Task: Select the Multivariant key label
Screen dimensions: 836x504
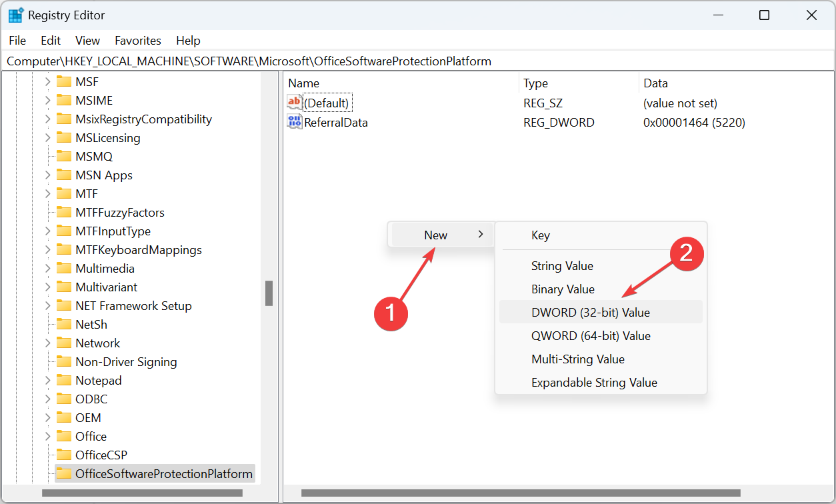Action: (x=106, y=287)
